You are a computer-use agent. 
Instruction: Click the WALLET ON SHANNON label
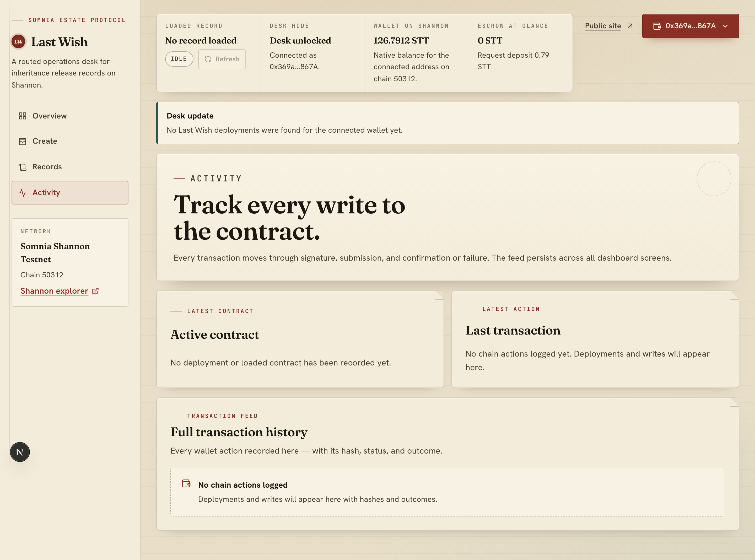tap(411, 26)
